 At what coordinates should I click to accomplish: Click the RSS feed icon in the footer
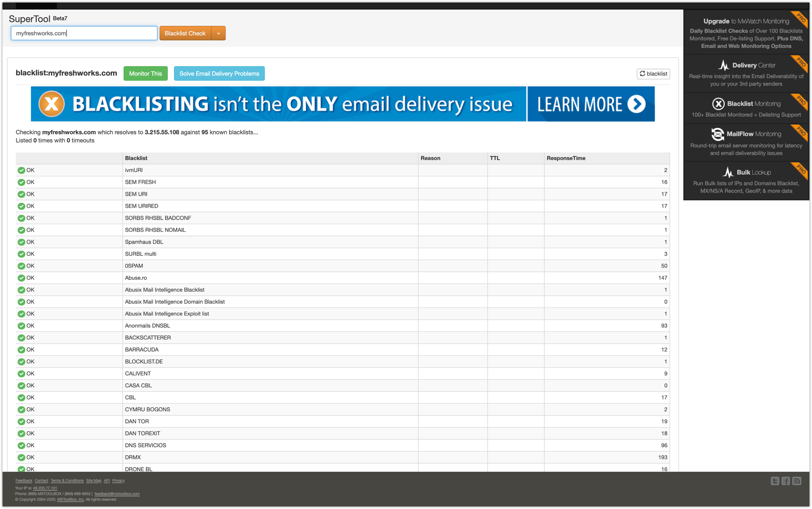pyautogui.click(x=796, y=481)
